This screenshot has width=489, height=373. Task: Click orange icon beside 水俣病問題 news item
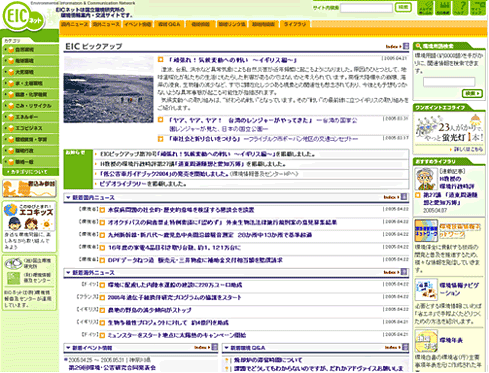(102, 210)
